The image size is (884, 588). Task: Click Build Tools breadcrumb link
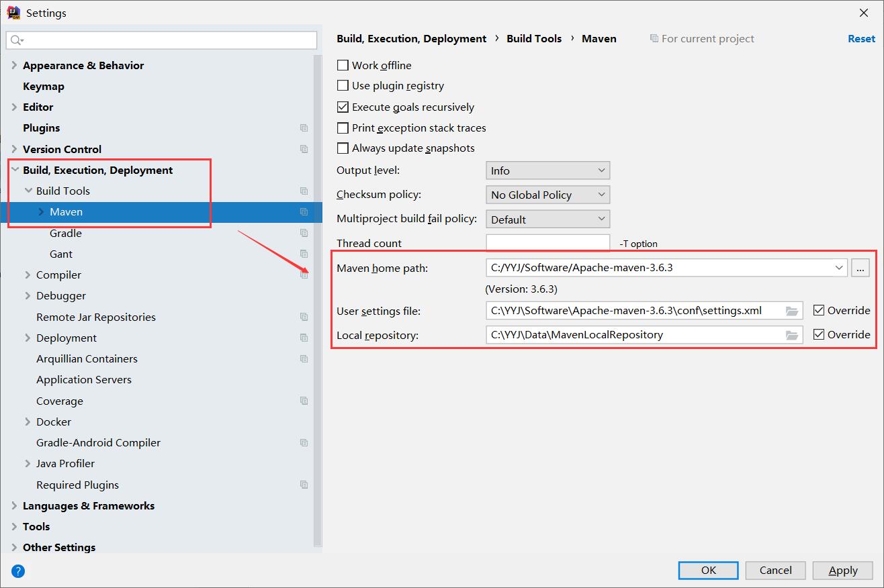pos(534,38)
